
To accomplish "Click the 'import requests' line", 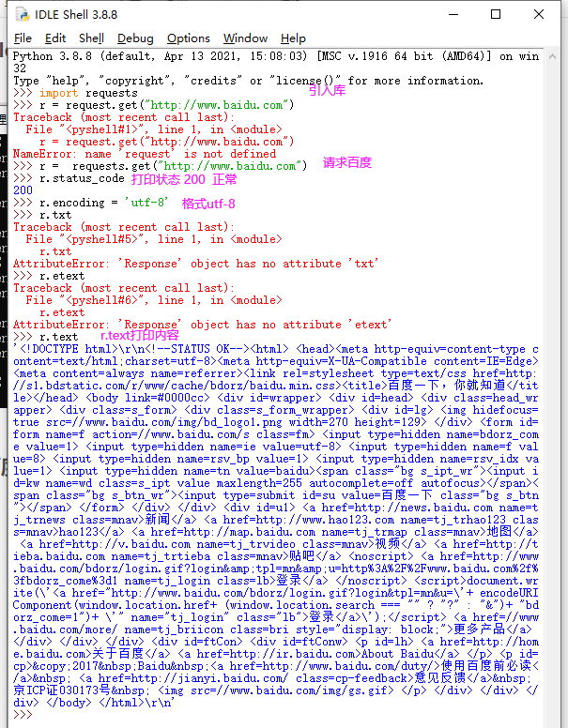I will tap(75, 93).
